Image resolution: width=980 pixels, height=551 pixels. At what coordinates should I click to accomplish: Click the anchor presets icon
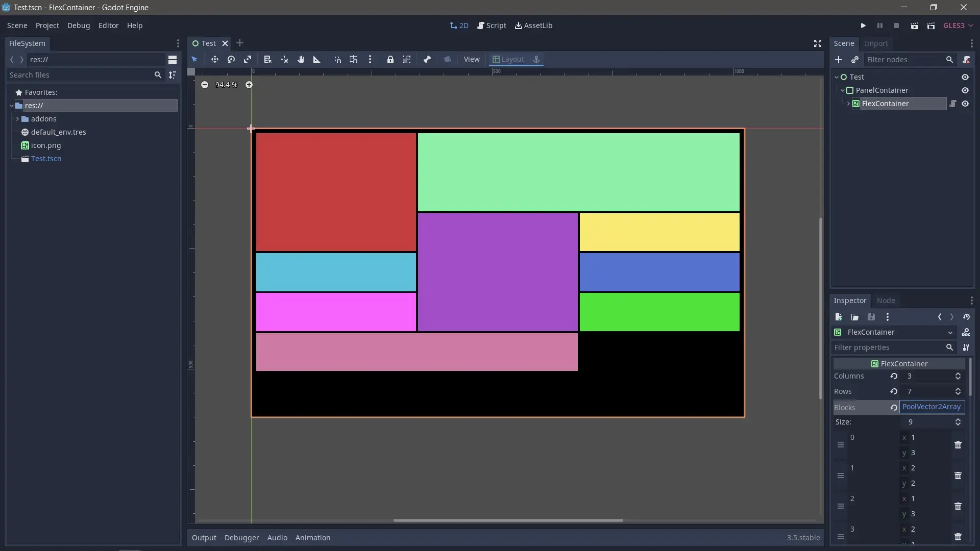(536, 60)
